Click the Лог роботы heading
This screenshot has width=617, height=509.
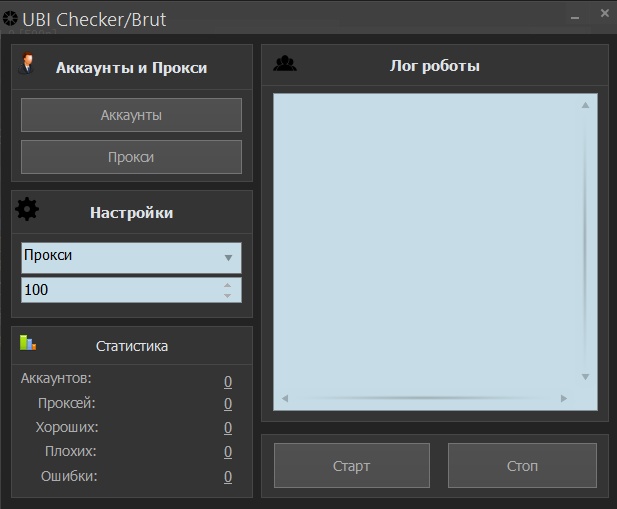(x=435, y=66)
